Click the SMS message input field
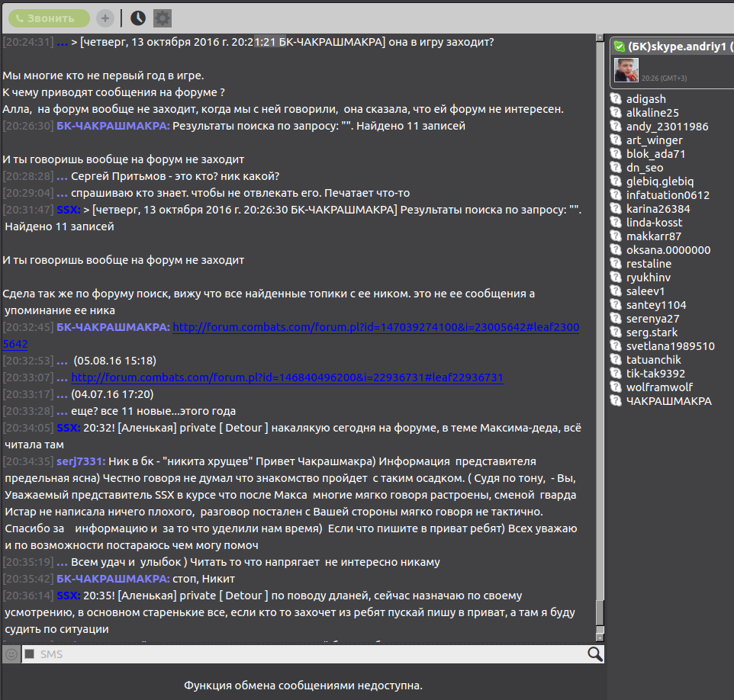734x700 pixels. click(x=311, y=654)
